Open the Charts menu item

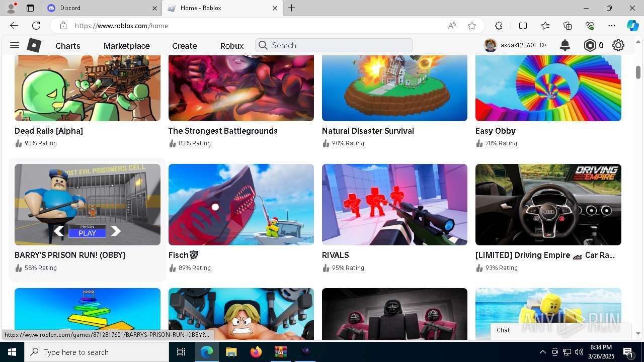68,46
